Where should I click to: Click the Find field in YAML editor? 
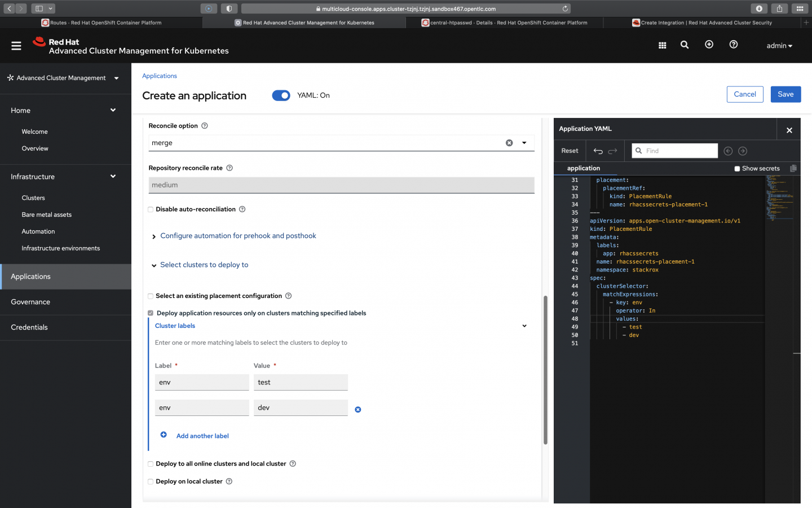pyautogui.click(x=674, y=151)
